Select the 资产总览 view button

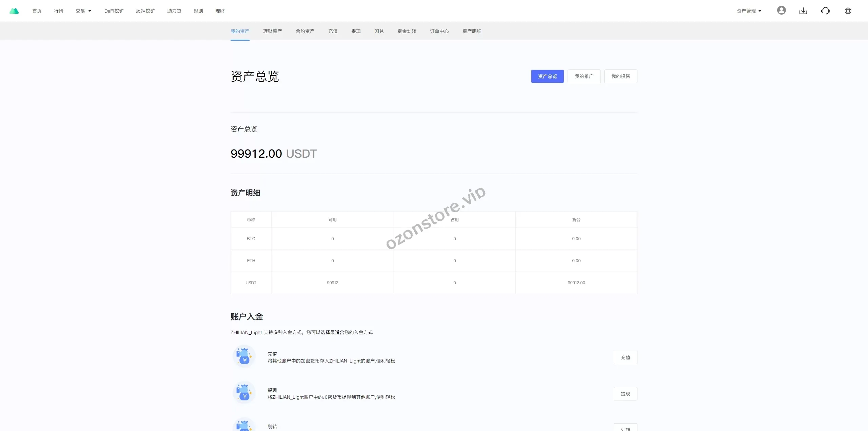click(547, 76)
